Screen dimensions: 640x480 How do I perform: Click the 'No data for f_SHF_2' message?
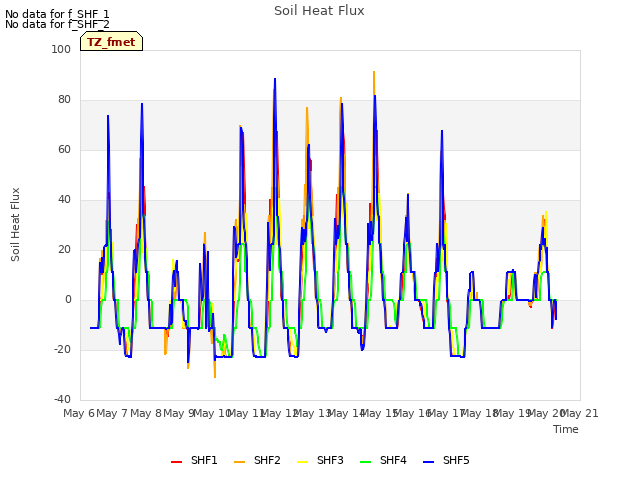(57, 24)
